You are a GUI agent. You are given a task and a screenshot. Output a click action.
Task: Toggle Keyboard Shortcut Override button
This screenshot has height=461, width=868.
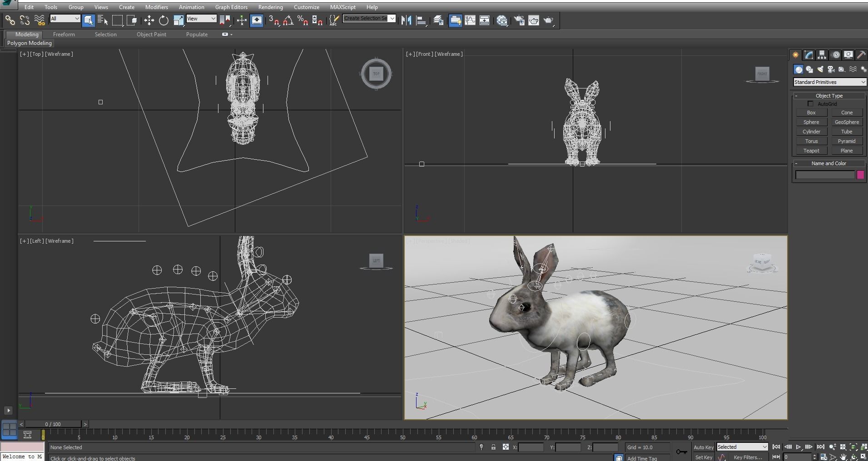point(257,20)
